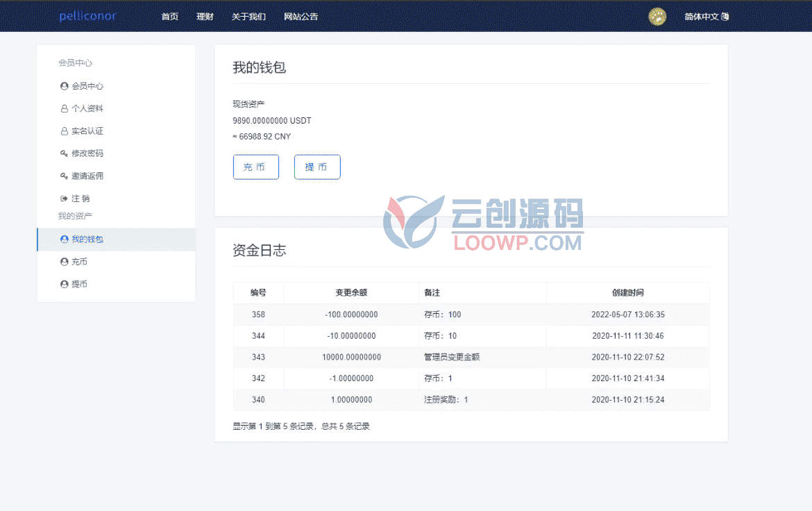Viewport: 812px width, 511px height.
Task: Click the 2020-11-11 11:30:46 timestamp
Action: (627, 336)
